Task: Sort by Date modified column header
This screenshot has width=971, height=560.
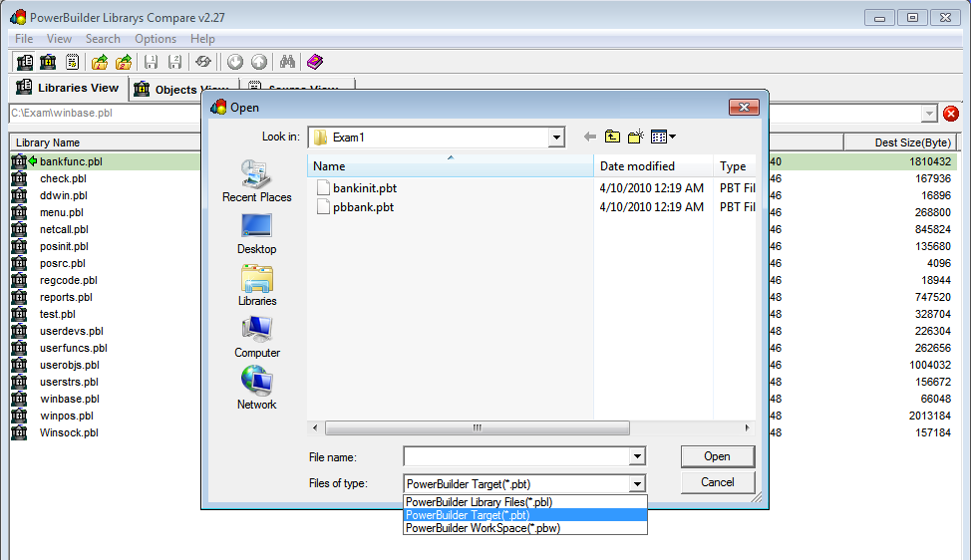Action: (653, 166)
